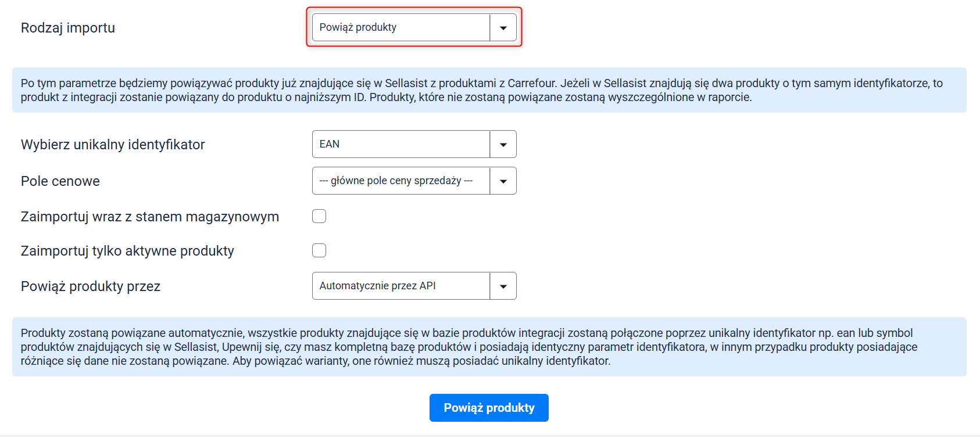Open the EAN unique identifier combo box

point(401,145)
